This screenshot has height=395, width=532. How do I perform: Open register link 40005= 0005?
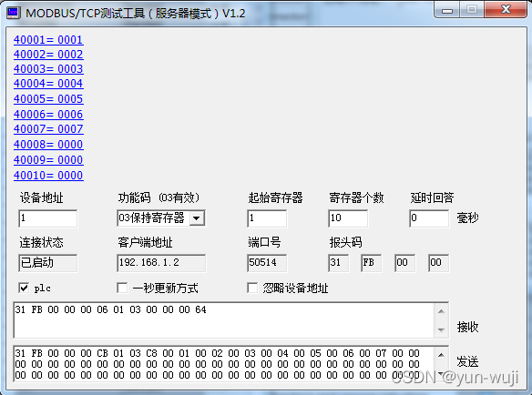(x=48, y=98)
